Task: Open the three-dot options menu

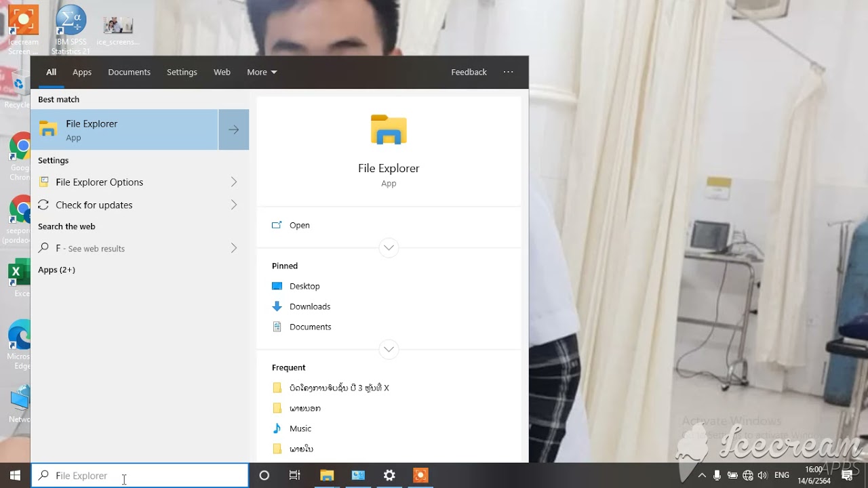Action: [x=509, y=72]
